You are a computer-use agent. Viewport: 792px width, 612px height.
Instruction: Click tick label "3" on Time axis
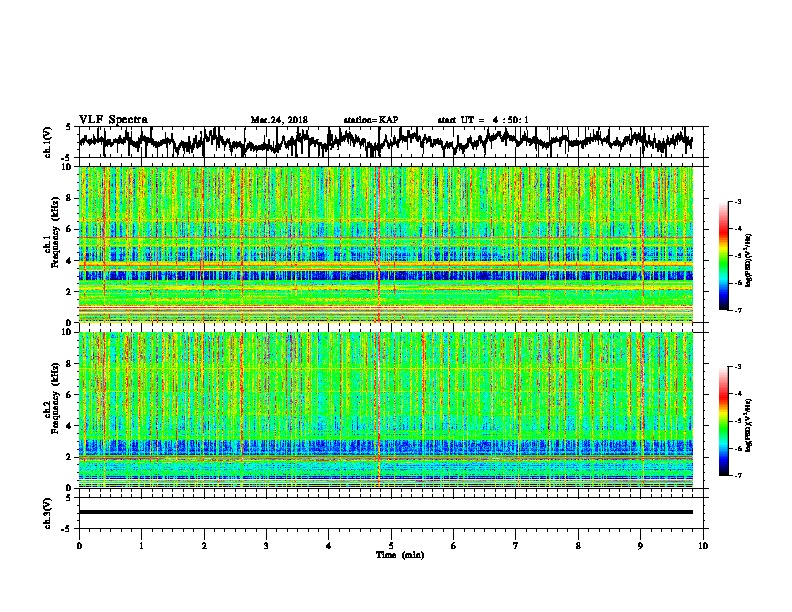266,546
